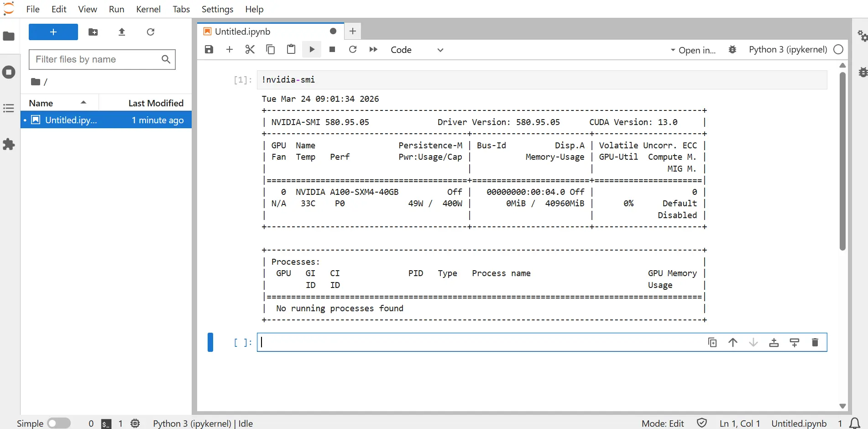
Task: Open the File menu
Action: coord(33,9)
